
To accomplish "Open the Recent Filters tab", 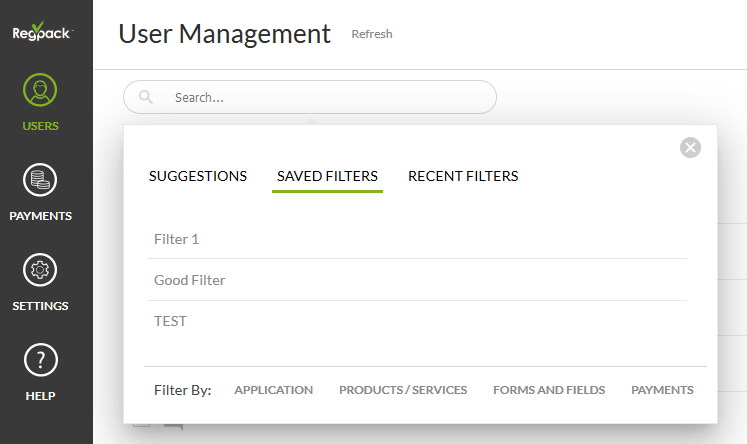I will pos(463,176).
